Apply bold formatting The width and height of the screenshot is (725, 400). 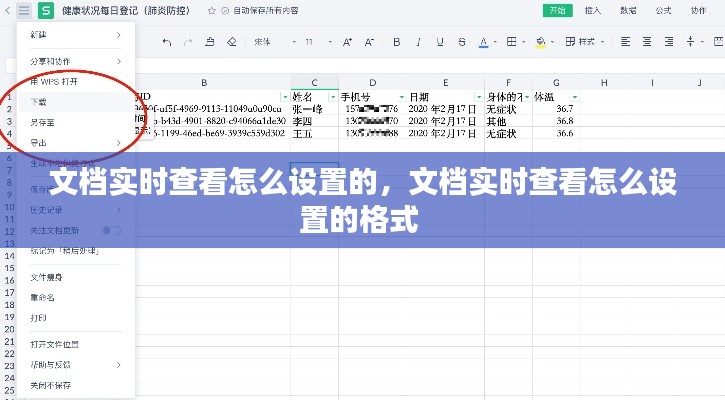pyautogui.click(x=396, y=42)
